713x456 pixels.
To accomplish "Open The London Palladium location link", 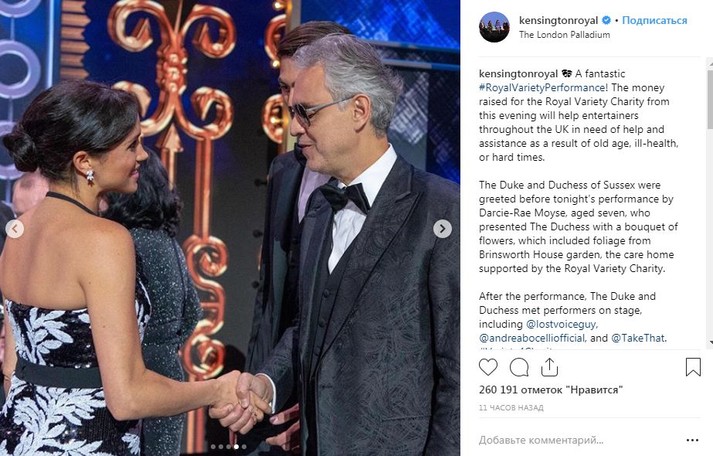I will pyautogui.click(x=564, y=35).
